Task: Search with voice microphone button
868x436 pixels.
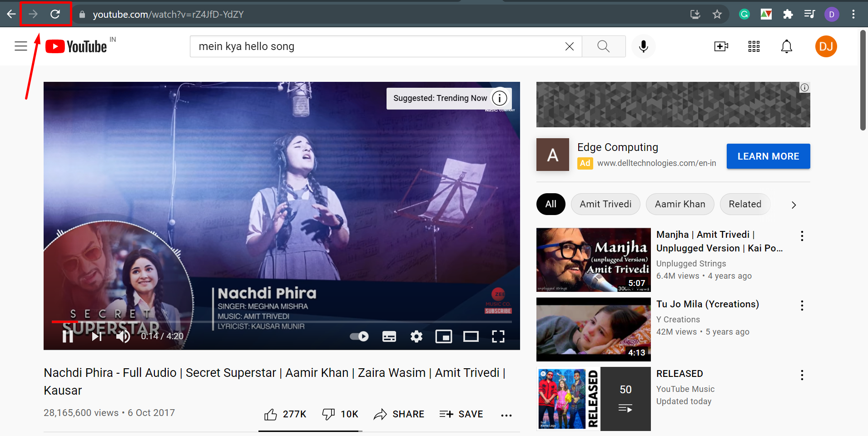Action: (x=644, y=46)
